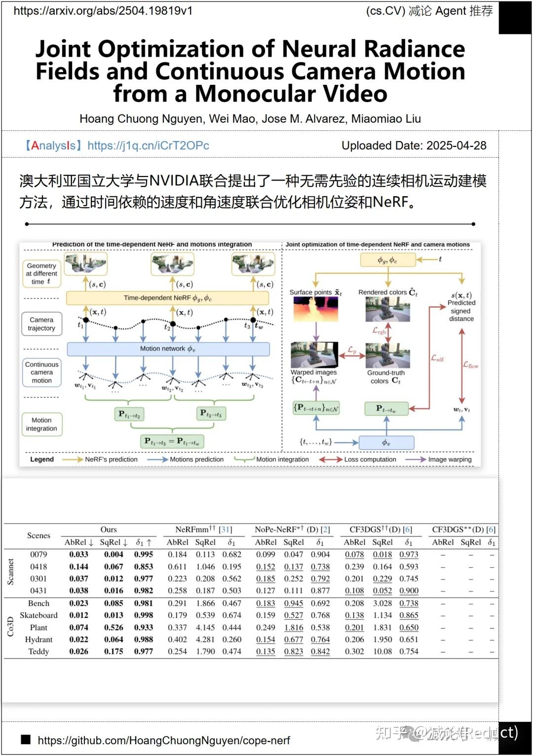This screenshot has width=533, height=756.
Task: Click the ground-truth colors image
Action: 389,355
